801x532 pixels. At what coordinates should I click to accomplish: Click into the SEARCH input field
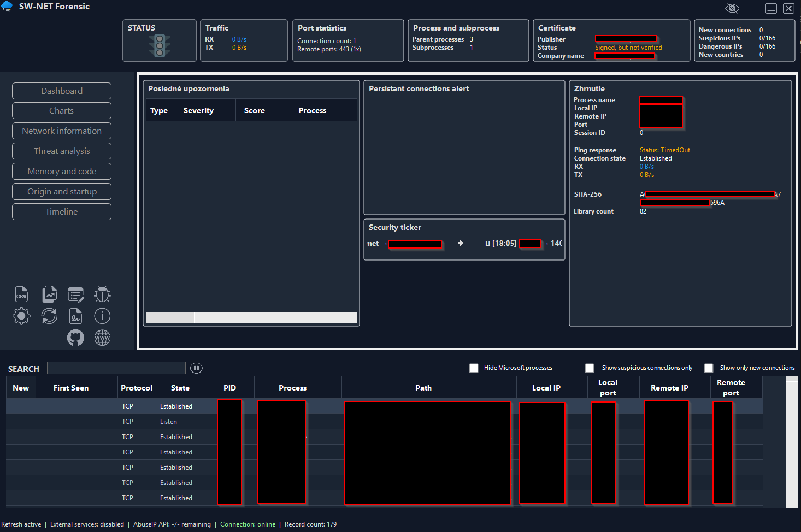click(x=116, y=368)
